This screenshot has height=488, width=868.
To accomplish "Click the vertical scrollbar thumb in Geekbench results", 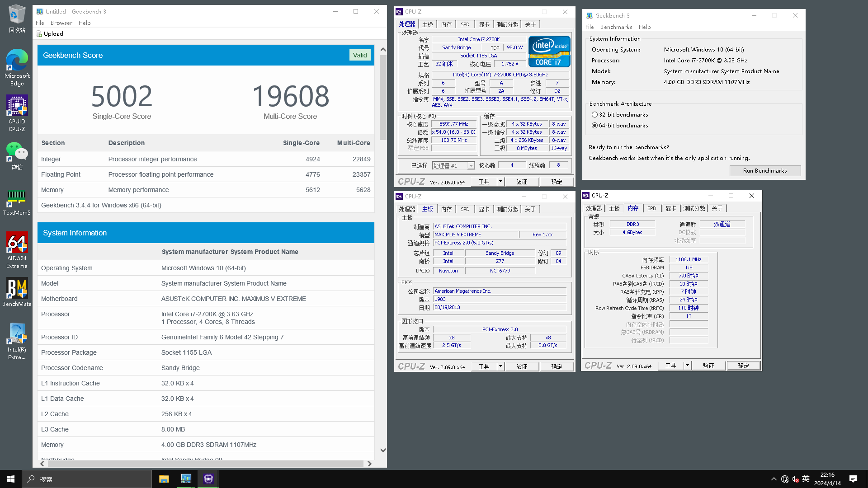I will pos(383,97).
